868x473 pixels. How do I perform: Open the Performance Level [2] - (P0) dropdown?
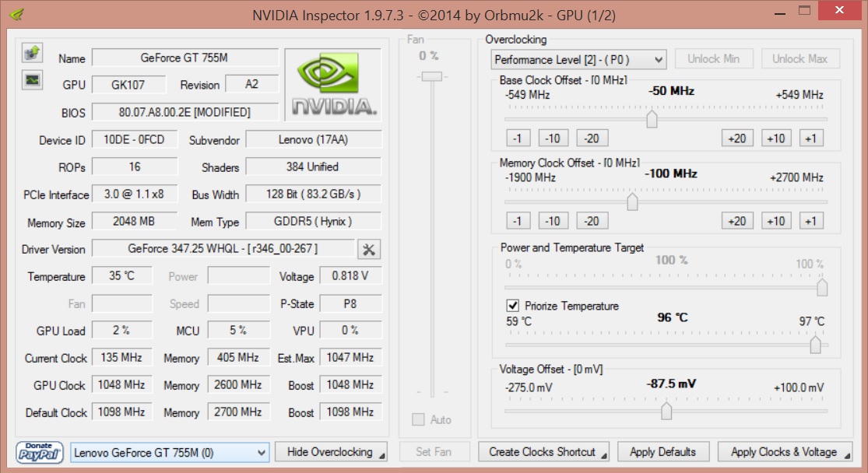578,59
